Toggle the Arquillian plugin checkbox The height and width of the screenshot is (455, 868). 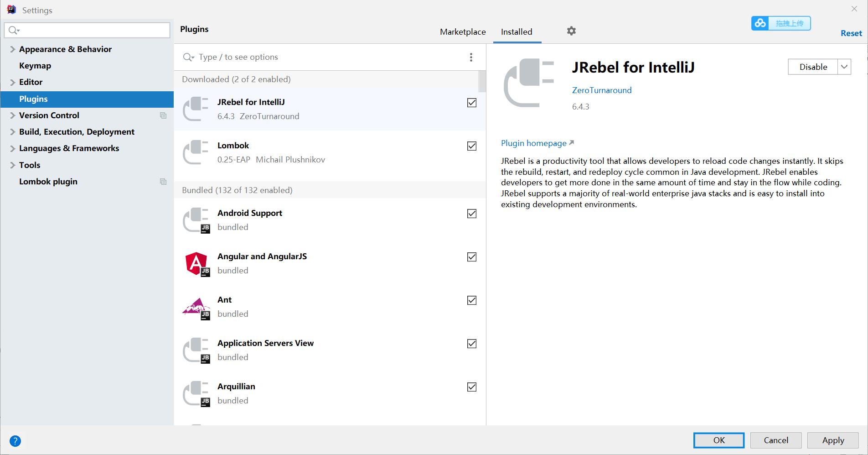click(x=472, y=387)
